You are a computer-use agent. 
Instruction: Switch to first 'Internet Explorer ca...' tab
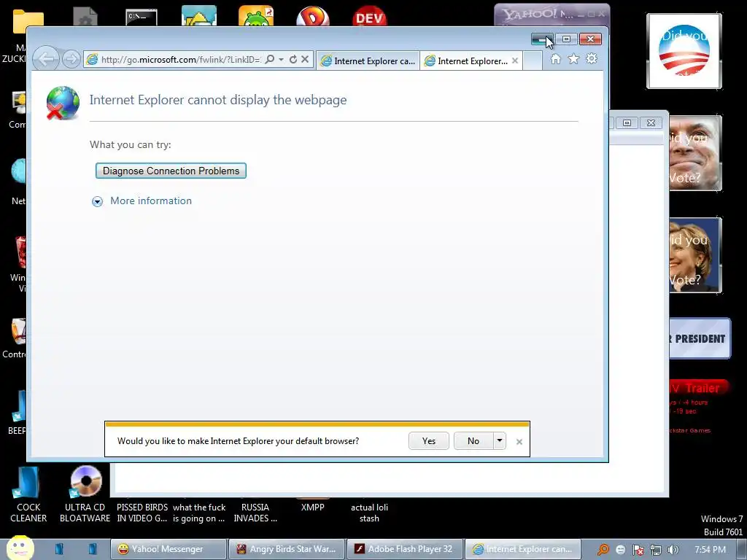368,61
